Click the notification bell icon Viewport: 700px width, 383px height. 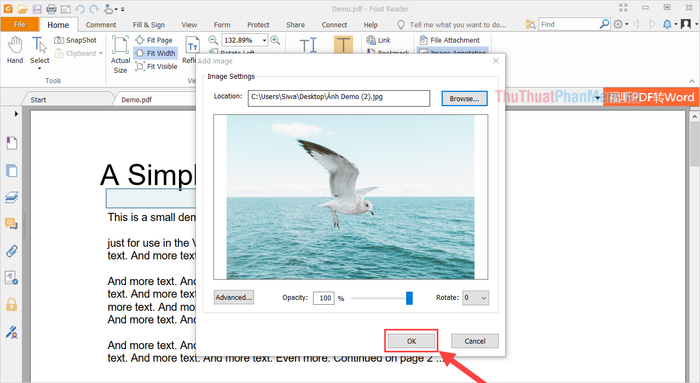coord(667,24)
